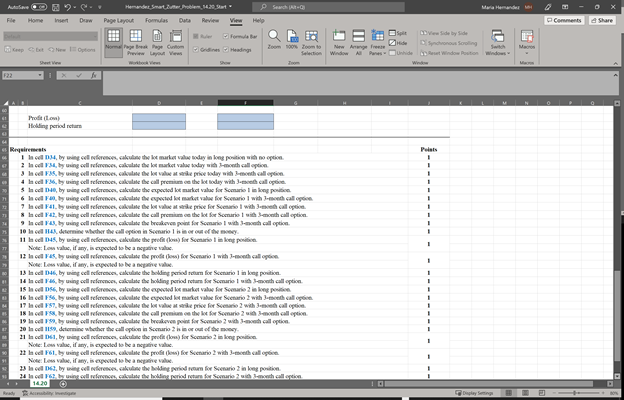This screenshot has height=400, width=624.
Task: Click Maria Hernandez account button
Action: coord(507,7)
